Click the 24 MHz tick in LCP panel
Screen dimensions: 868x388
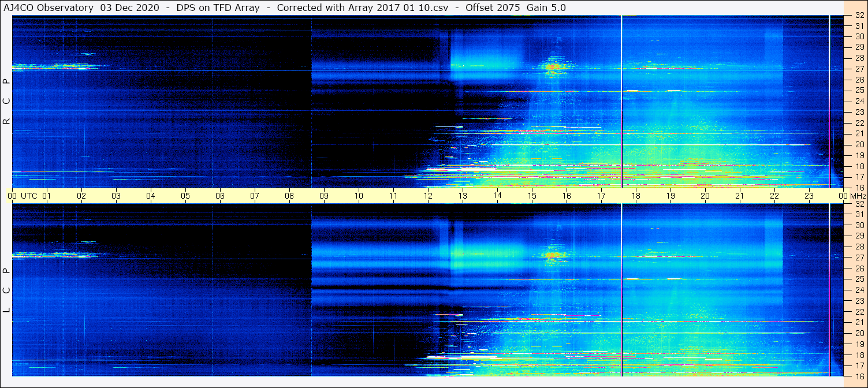pyautogui.click(x=859, y=290)
